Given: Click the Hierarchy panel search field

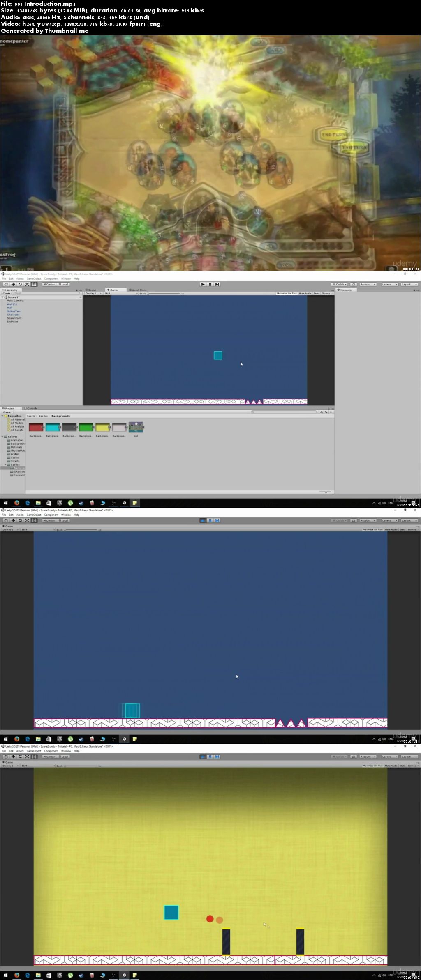Looking at the screenshot, I should pyautogui.click(x=47, y=293).
